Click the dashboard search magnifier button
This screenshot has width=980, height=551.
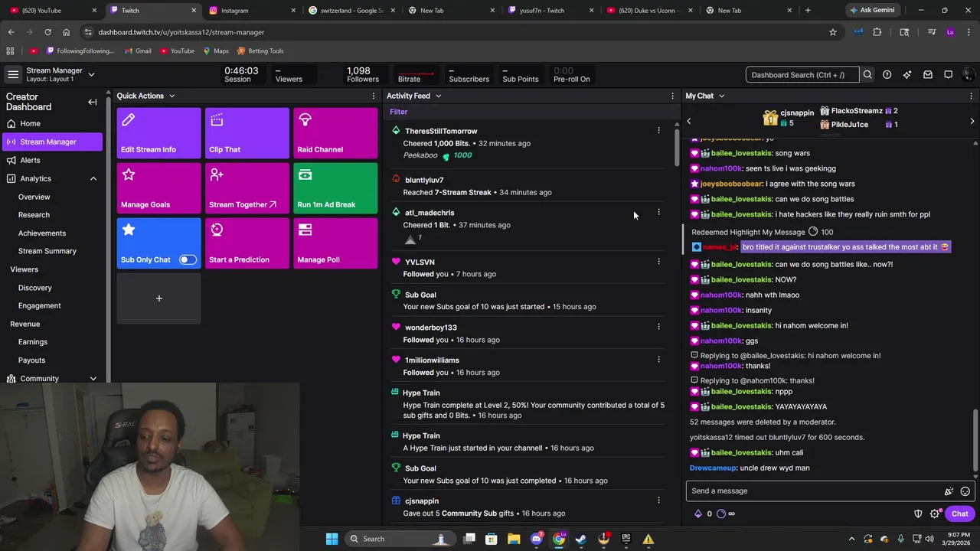pos(867,75)
